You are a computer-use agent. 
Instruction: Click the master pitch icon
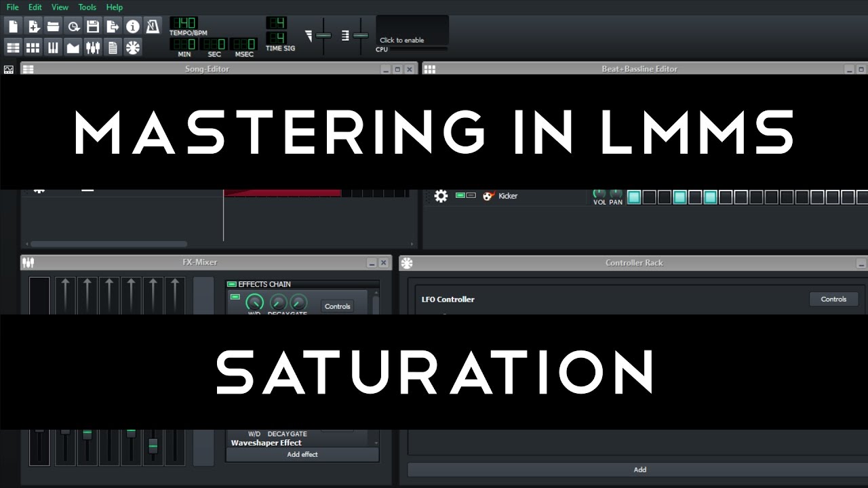pyautogui.click(x=346, y=35)
